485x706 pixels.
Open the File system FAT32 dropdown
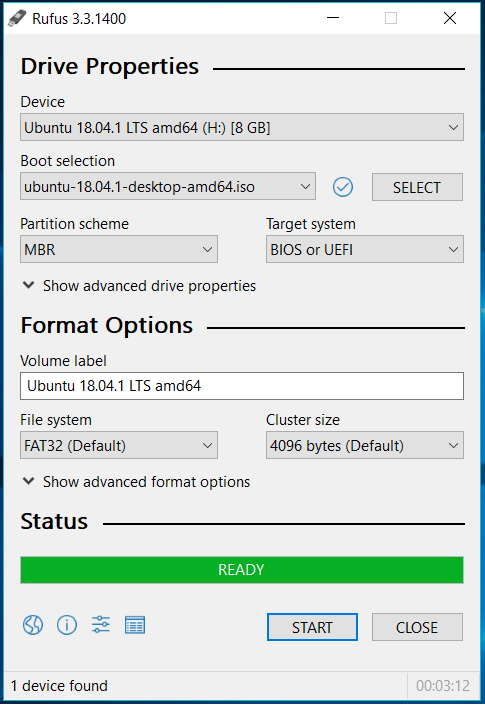coord(119,445)
